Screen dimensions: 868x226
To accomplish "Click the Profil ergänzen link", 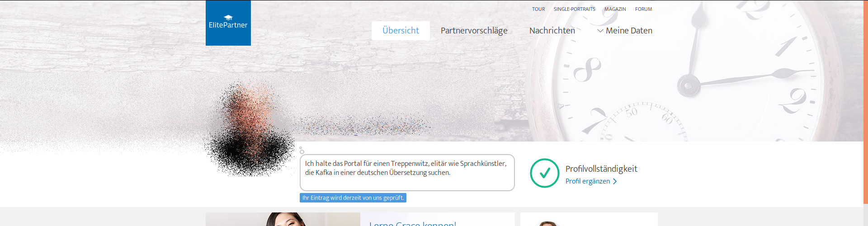I will pyautogui.click(x=588, y=181).
